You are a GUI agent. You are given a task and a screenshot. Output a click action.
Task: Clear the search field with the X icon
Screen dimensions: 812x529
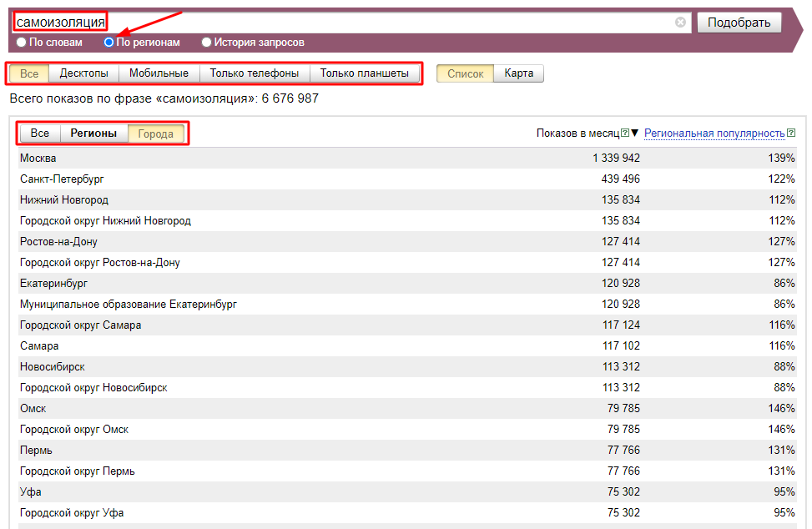pyautogui.click(x=680, y=23)
